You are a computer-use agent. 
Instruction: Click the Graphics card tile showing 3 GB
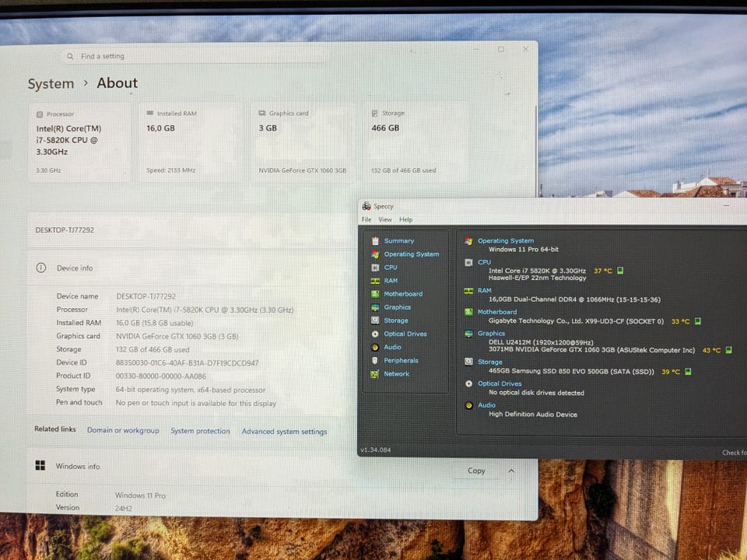[303, 143]
